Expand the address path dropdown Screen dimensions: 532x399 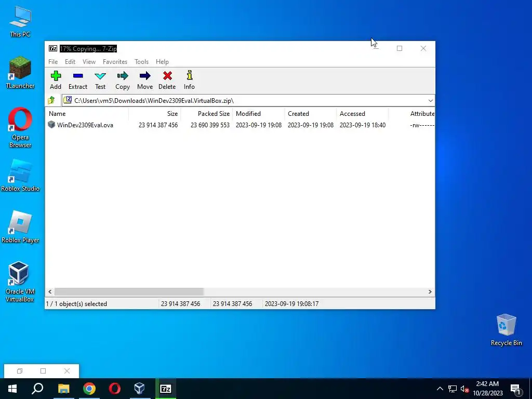pos(430,100)
